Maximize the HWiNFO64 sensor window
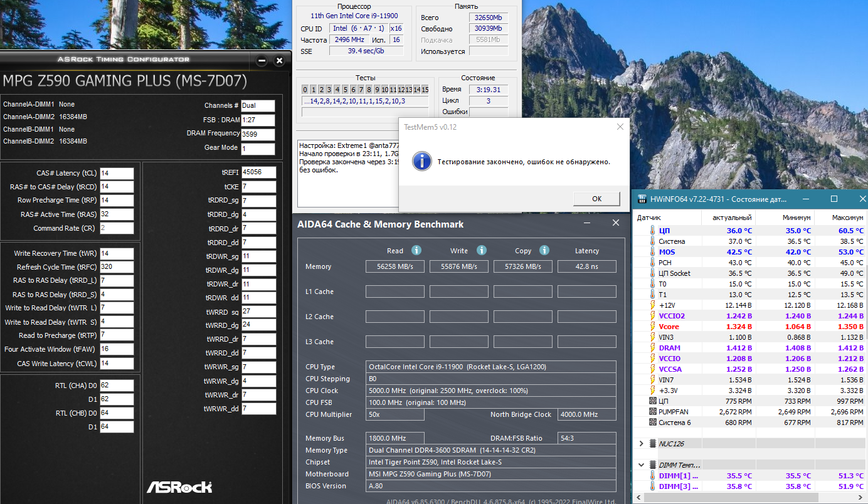Image resolution: width=868 pixels, height=504 pixels. 834,199
